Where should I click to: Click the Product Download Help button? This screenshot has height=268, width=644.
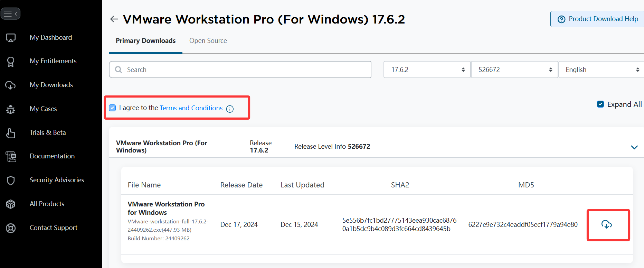click(598, 19)
